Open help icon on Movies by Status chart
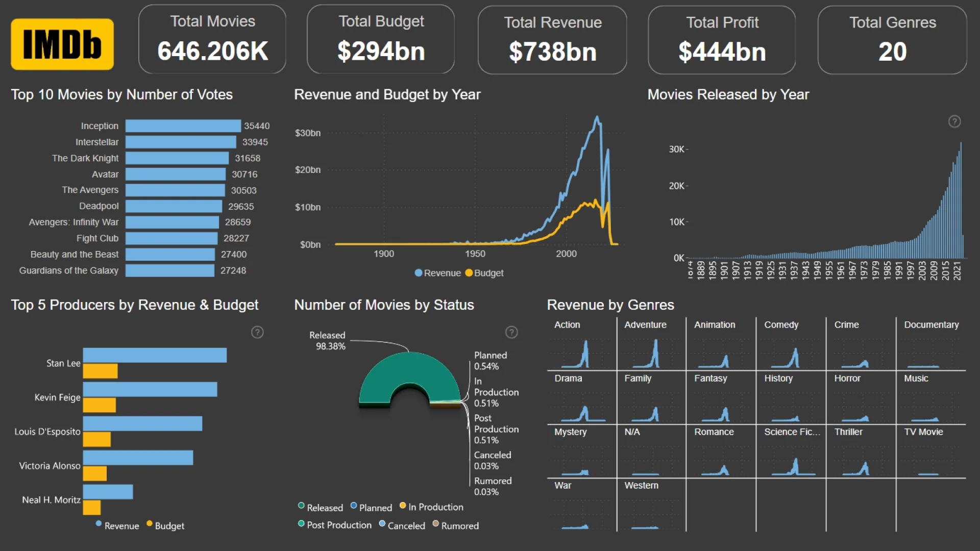Viewport: 980px width, 551px height. tap(511, 332)
